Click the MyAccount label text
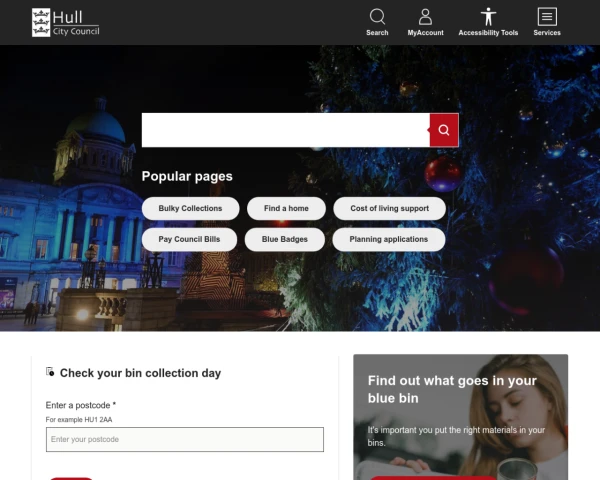 (425, 33)
